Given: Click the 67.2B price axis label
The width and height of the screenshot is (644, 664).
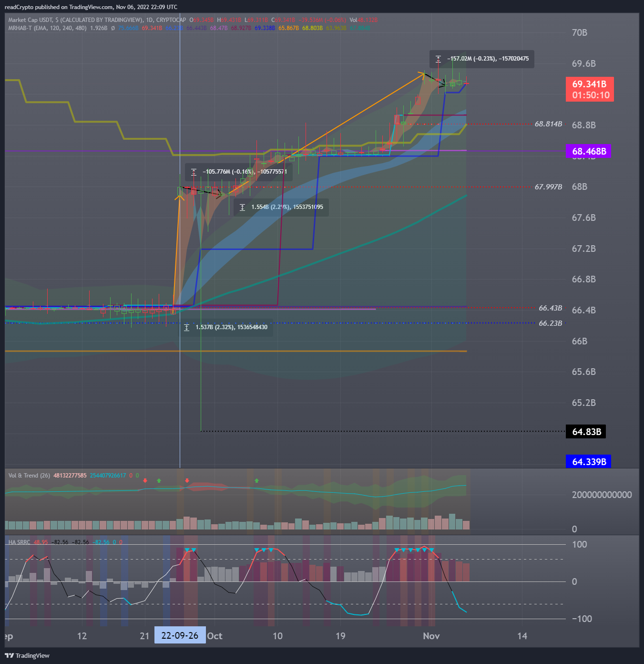Looking at the screenshot, I should [x=584, y=249].
